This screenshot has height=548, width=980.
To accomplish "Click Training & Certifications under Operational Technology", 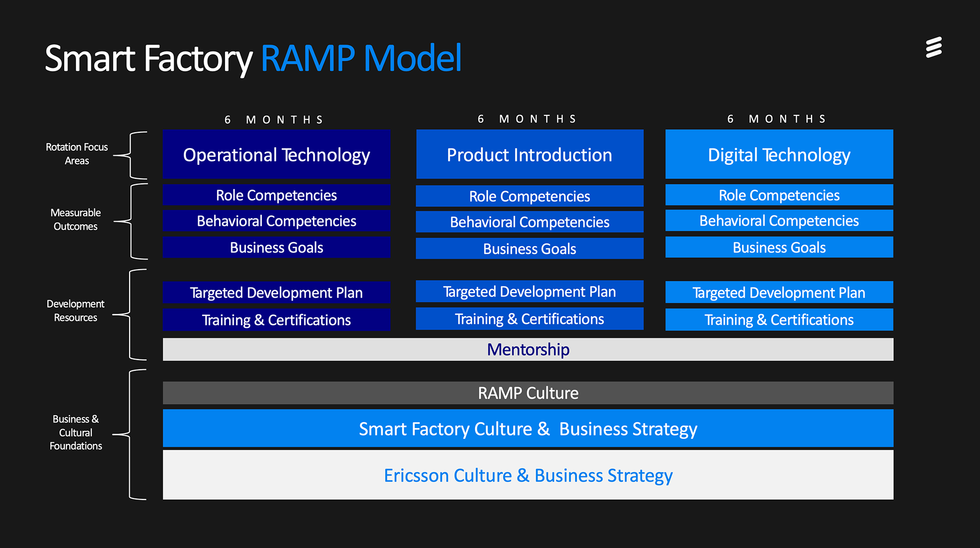I will click(x=277, y=320).
